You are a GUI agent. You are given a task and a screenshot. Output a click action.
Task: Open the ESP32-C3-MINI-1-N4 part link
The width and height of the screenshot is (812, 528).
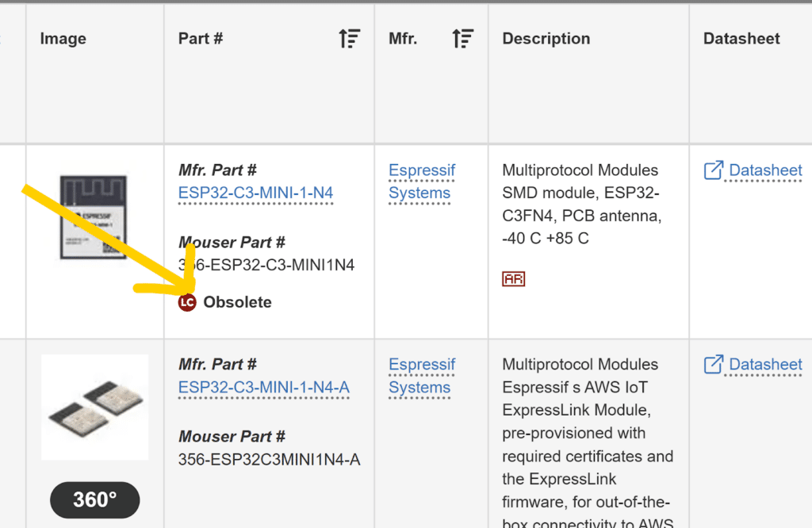pyautogui.click(x=255, y=193)
